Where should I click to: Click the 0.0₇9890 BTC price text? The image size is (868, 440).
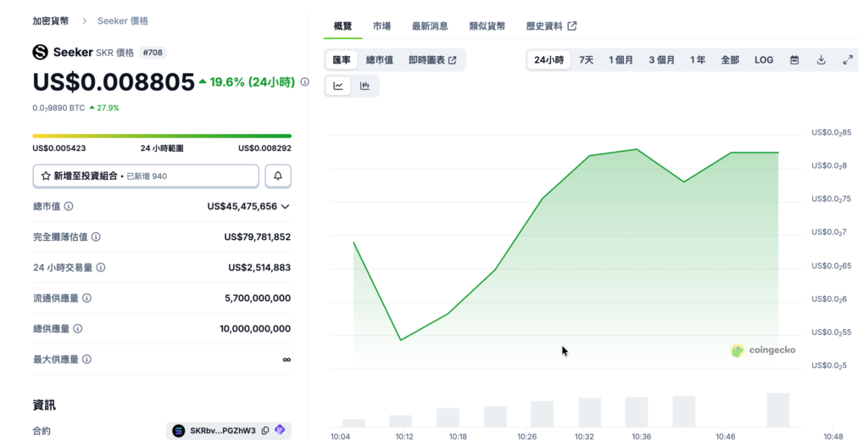(x=58, y=108)
